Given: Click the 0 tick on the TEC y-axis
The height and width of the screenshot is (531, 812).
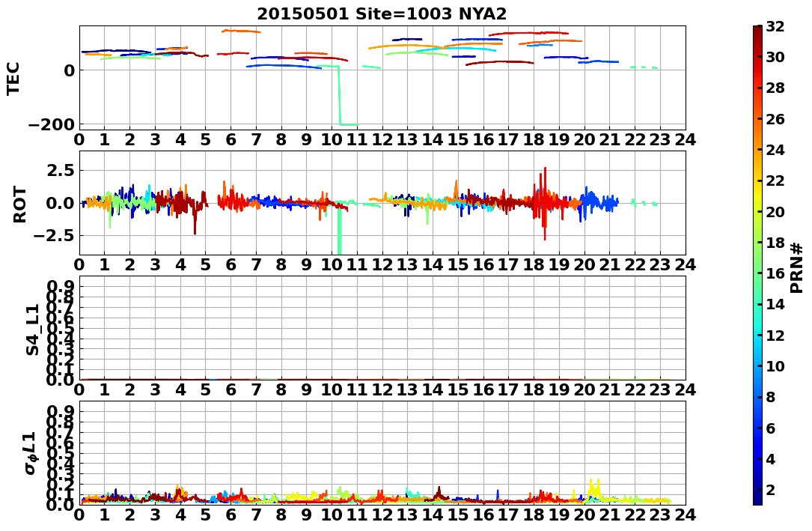Looking at the screenshot, I should 69,70.
